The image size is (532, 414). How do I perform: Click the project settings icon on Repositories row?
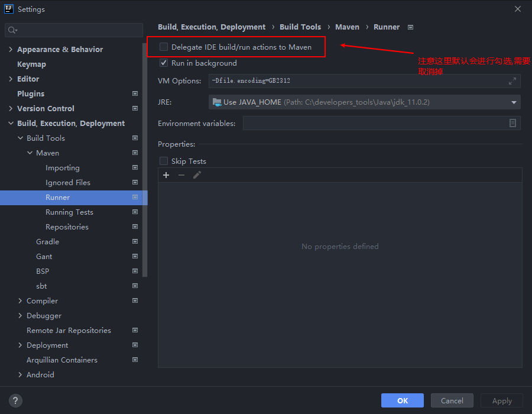pyautogui.click(x=135, y=227)
